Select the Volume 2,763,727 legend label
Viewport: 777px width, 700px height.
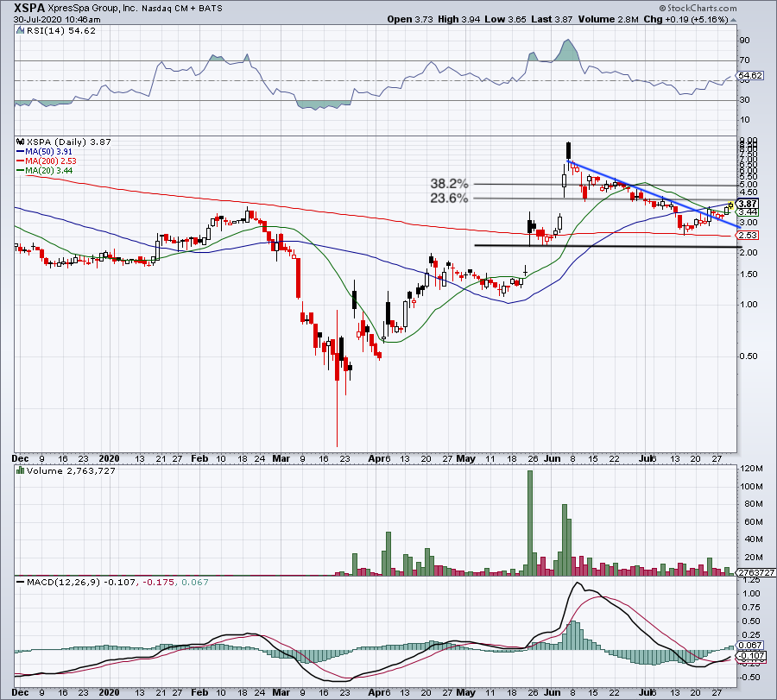pos(71,470)
